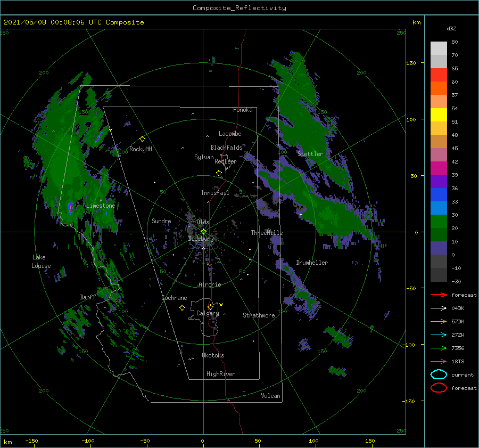Click the red forecast arrow in legend
The height and width of the screenshot is (448, 479).
pos(439,295)
